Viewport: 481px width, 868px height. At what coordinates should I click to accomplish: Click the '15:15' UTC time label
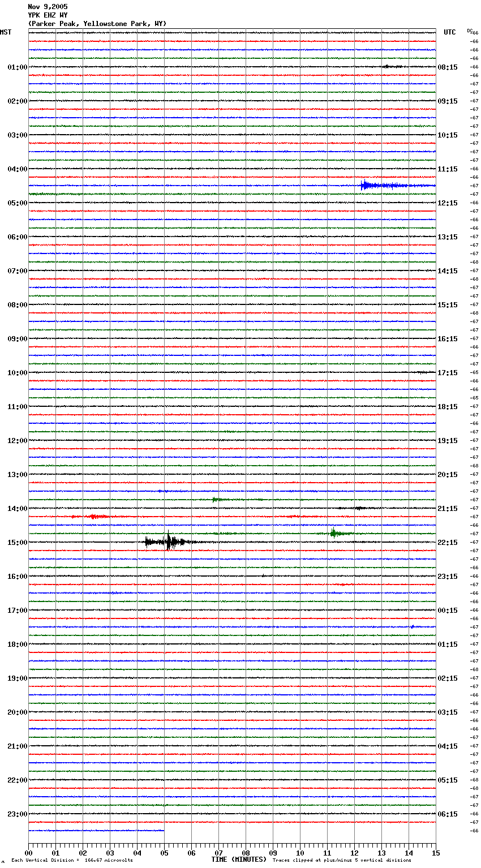[448, 305]
